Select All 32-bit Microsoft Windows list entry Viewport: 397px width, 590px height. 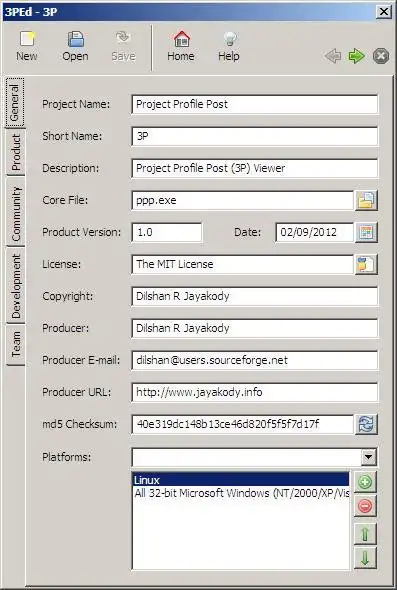point(241,493)
